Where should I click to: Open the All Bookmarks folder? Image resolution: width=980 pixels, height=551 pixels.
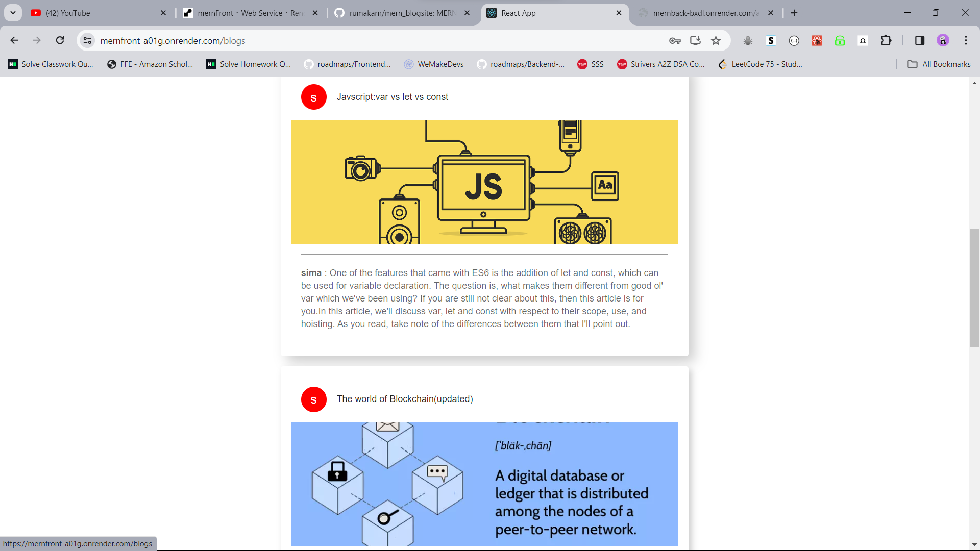click(939, 64)
